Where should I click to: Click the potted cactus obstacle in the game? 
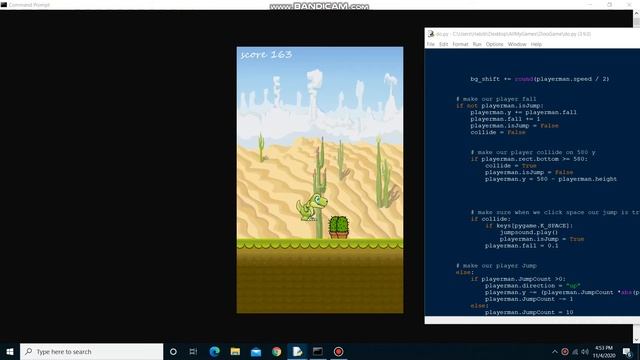[x=339, y=227]
